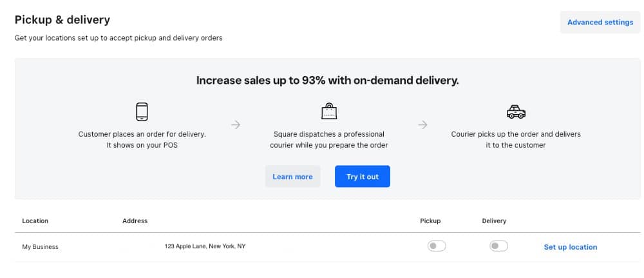Click the blue Try it out button

point(362,177)
